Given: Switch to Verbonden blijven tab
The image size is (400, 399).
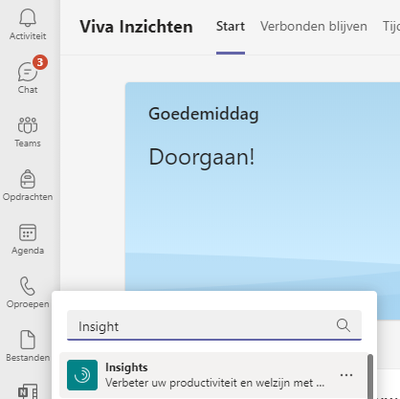Looking at the screenshot, I should (x=314, y=26).
